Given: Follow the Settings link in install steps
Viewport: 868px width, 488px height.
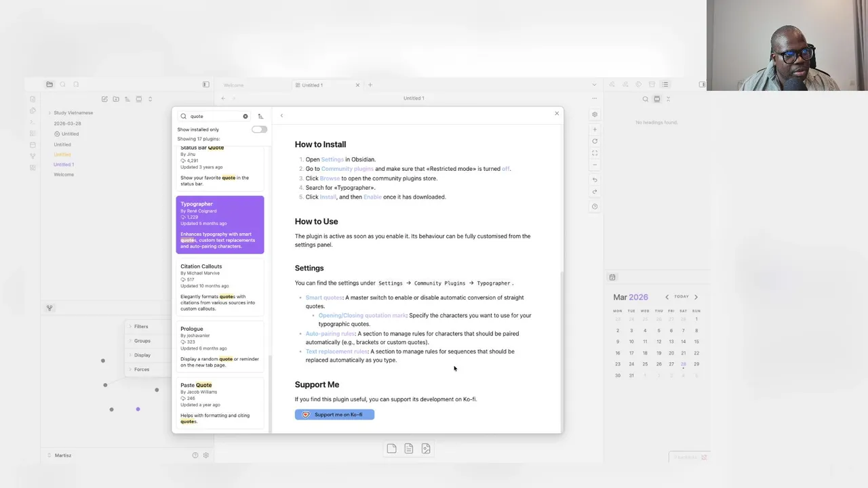Looking at the screenshot, I should click(x=332, y=159).
